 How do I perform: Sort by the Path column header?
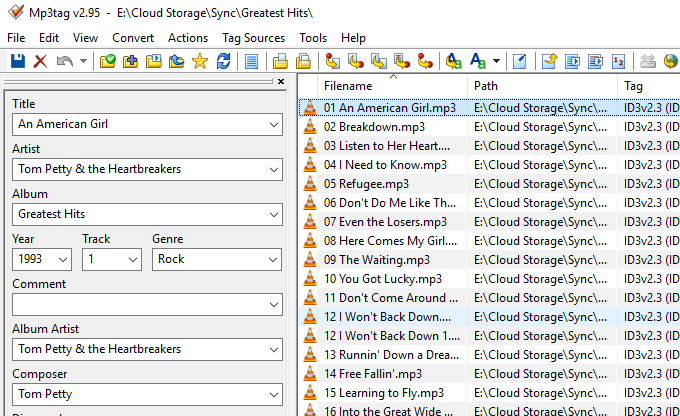click(542, 86)
